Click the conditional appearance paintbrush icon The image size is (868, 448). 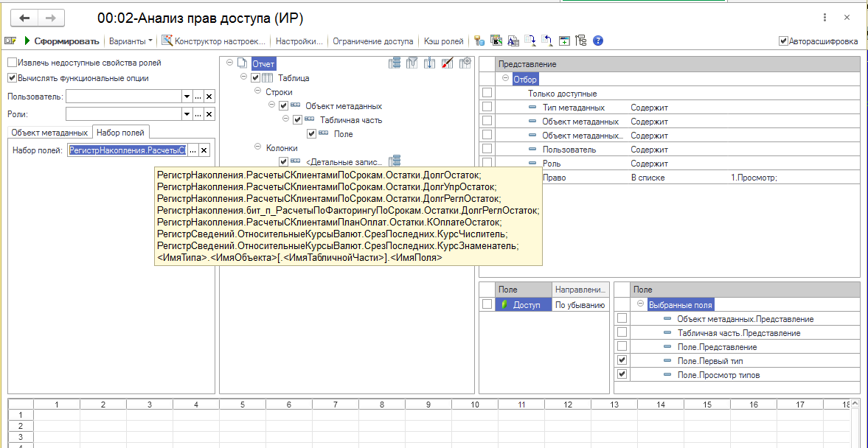coord(448,63)
